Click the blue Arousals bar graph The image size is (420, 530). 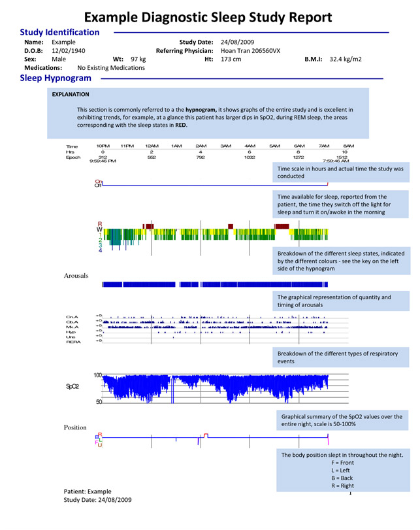pyautogui.click(x=216, y=284)
